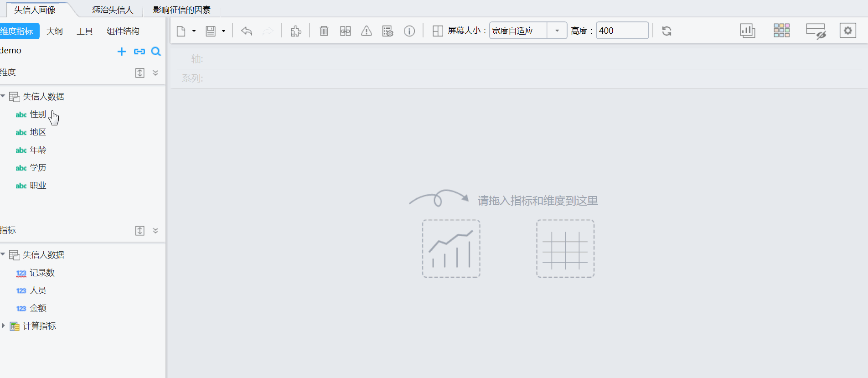868x378 pixels.
Task: Click the 高度 input field showing 400
Action: [622, 31]
